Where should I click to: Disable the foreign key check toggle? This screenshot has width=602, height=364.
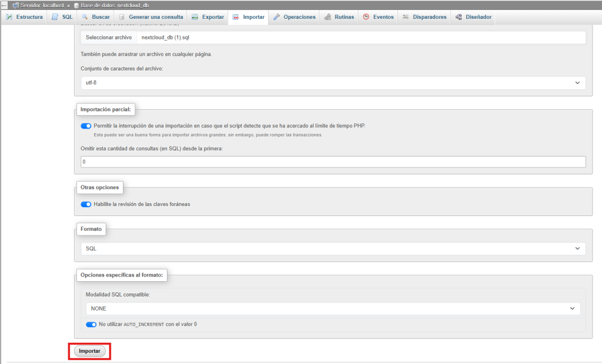point(86,204)
